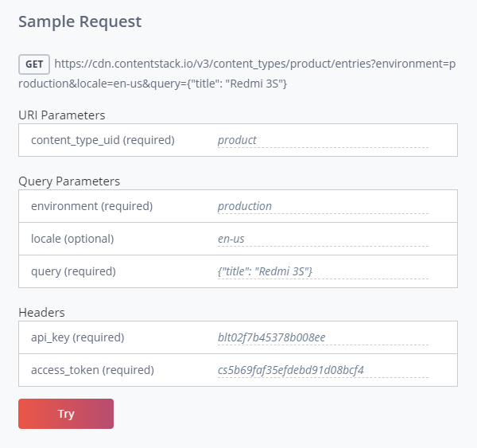Image resolution: width=477 pixels, height=448 pixels.
Task: Select the GET method badge
Action: point(34,64)
